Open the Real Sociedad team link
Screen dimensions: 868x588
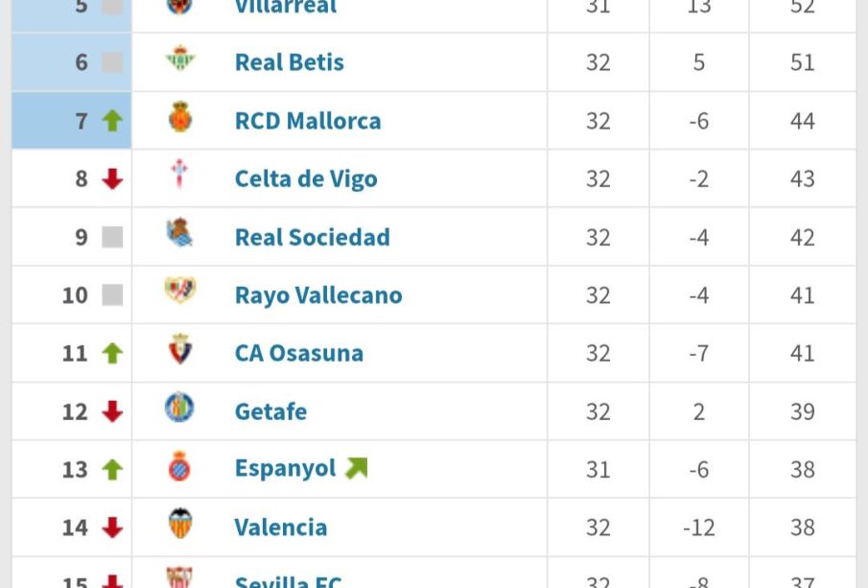tap(312, 237)
